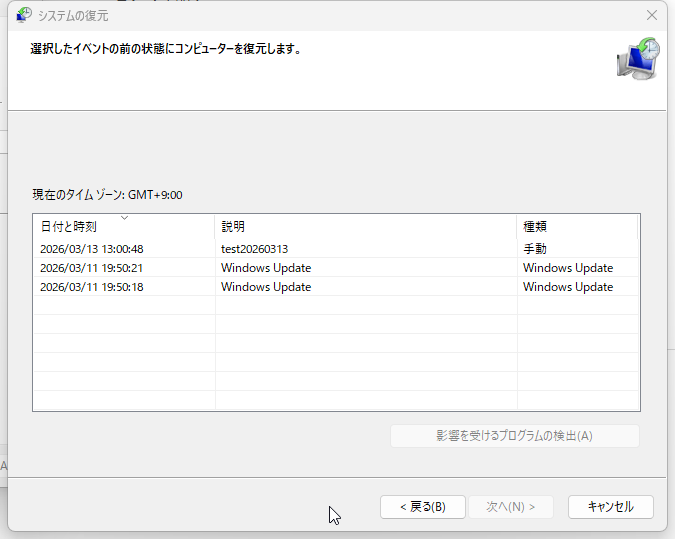
Task: Cancel the dialog with キャンセル
Action: [610, 507]
